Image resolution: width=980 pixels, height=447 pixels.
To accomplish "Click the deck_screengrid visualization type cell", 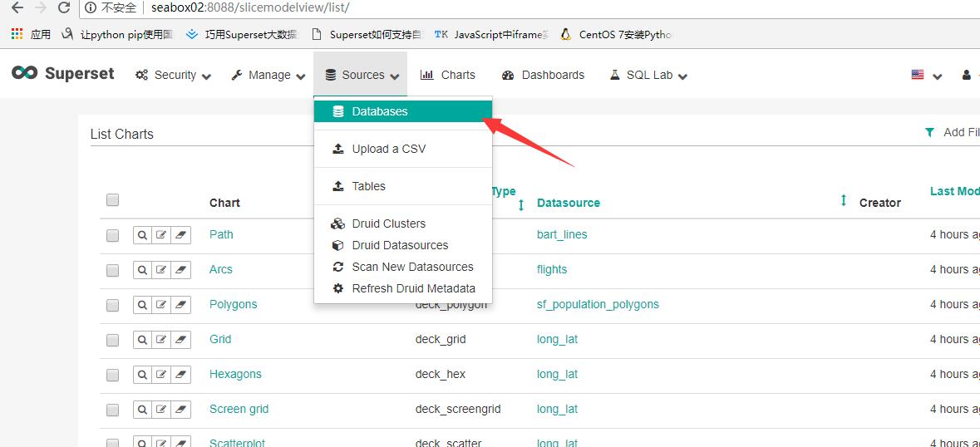I will 458,410.
